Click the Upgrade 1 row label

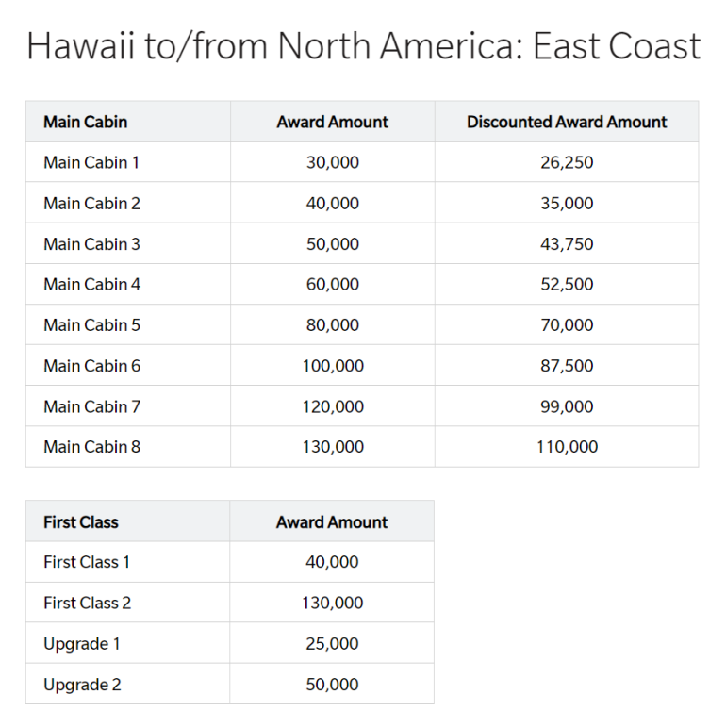point(82,644)
